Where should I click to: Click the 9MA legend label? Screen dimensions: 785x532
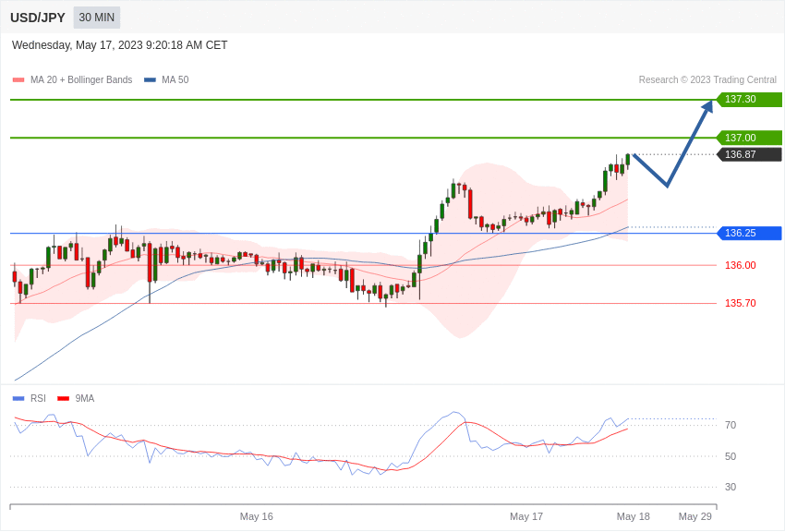click(x=85, y=398)
